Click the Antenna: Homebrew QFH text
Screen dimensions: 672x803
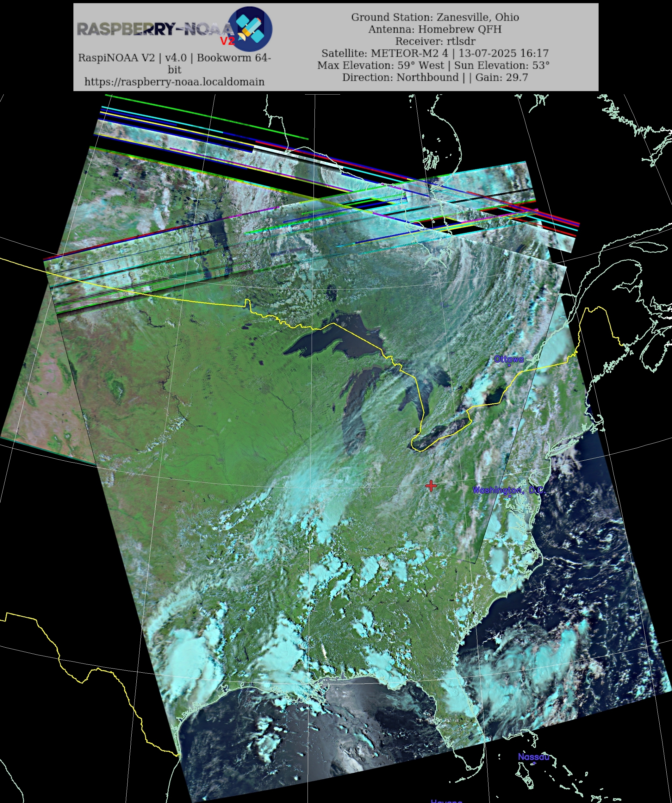point(435,29)
